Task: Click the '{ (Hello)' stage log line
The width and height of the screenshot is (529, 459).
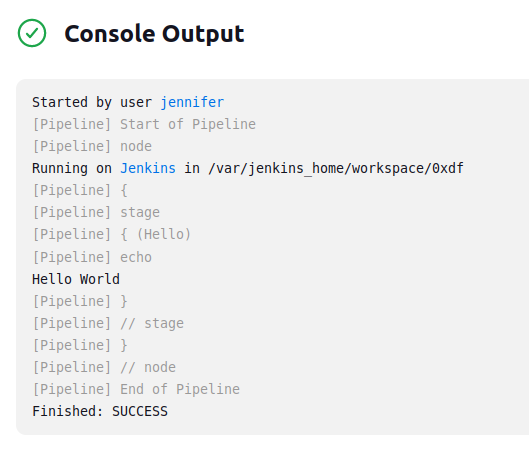Action: (x=112, y=234)
